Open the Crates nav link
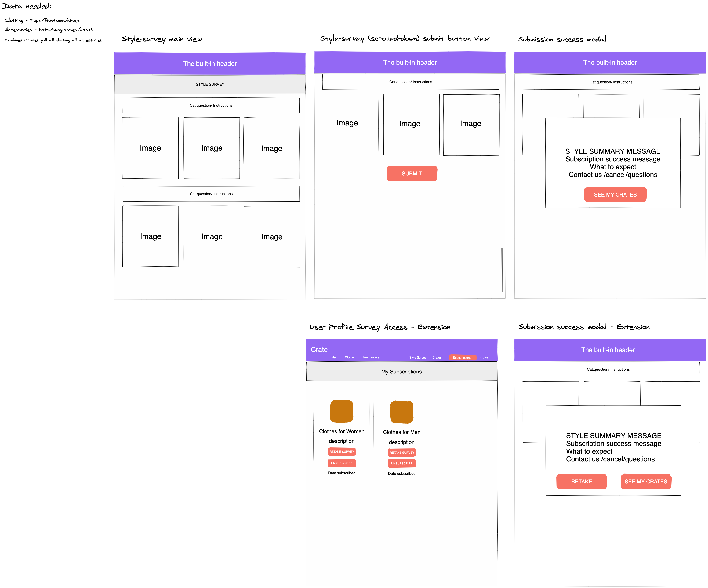708x588 pixels. pyautogui.click(x=437, y=358)
